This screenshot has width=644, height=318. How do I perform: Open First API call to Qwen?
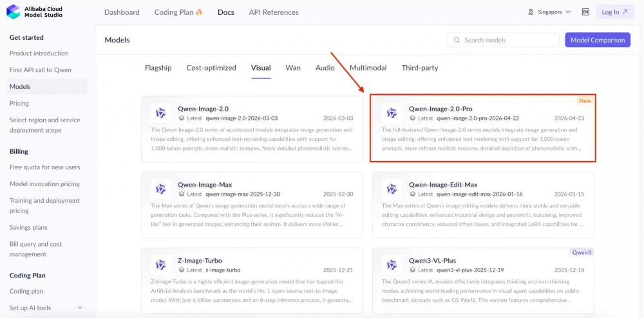point(40,70)
